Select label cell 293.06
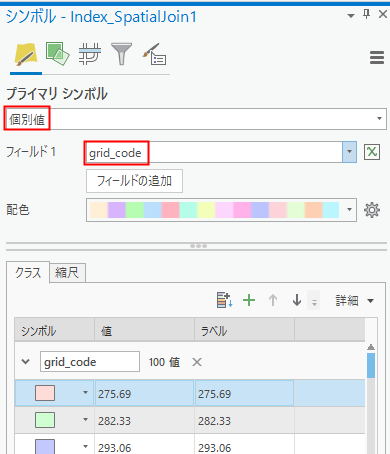 point(244,444)
